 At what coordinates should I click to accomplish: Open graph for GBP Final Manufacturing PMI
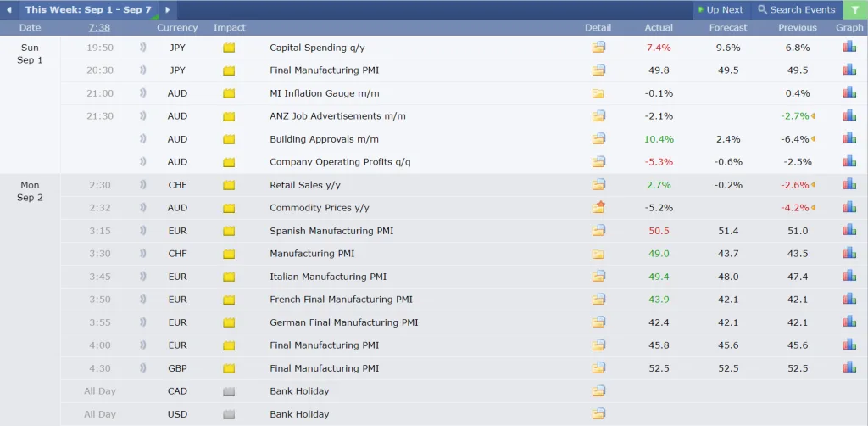[849, 367]
